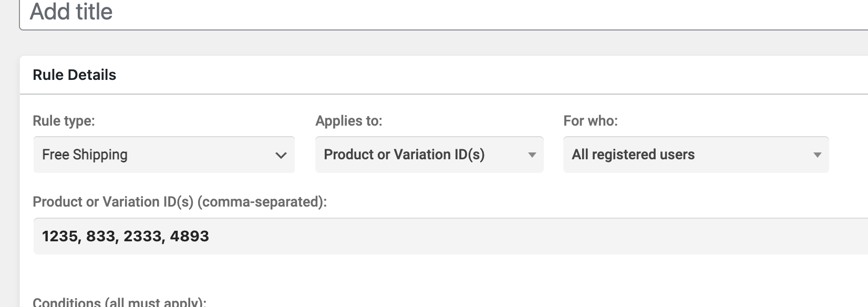868x307 pixels.
Task: Click the Add title text field
Action: pos(443,13)
